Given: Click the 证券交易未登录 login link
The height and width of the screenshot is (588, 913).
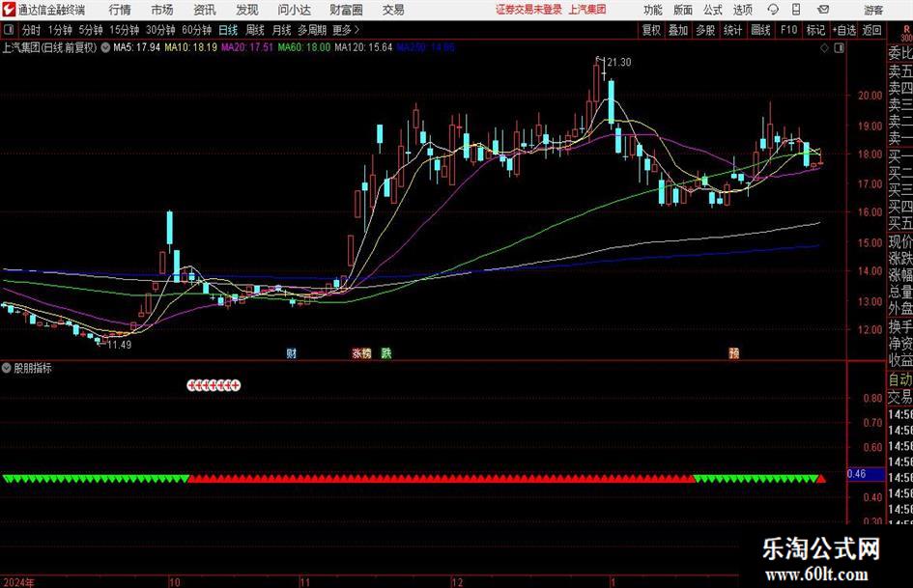Looking at the screenshot, I should pos(528,10).
